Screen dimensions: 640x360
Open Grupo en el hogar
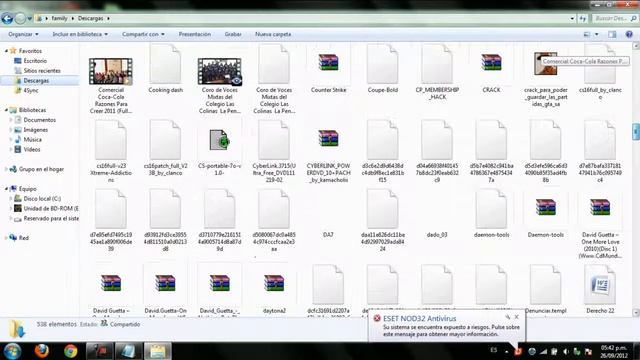(x=41, y=169)
